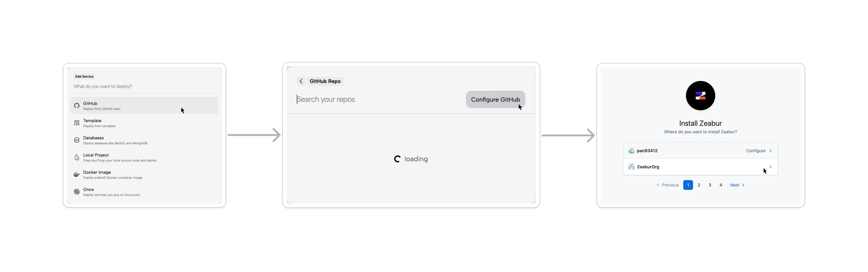868x272 pixels.
Task: Click the Once deploy icon
Action: click(x=76, y=192)
